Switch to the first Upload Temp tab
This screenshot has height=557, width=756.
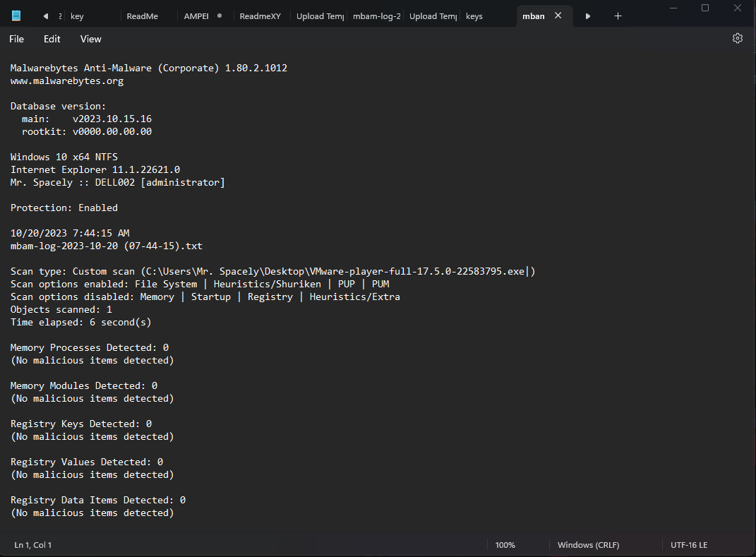318,16
